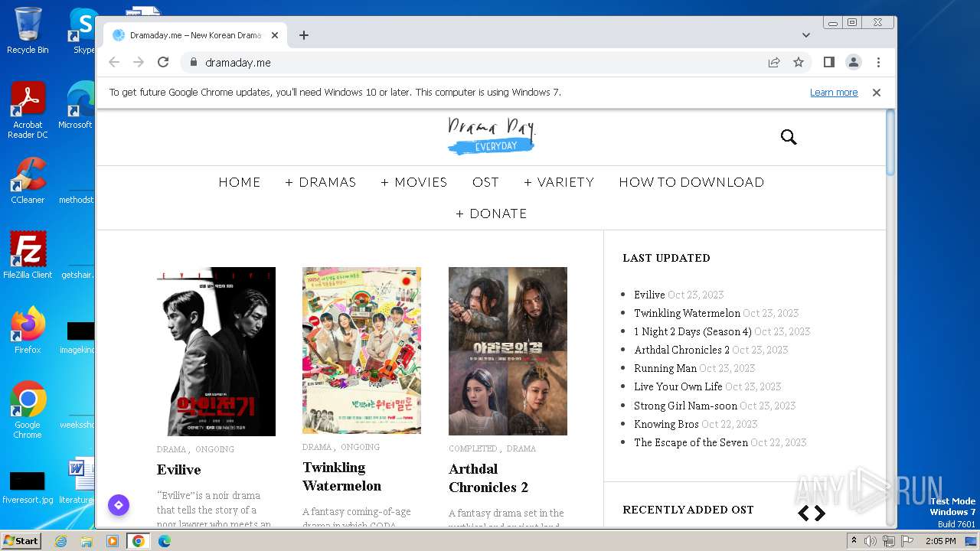Show previous OST with left arrow

803,514
